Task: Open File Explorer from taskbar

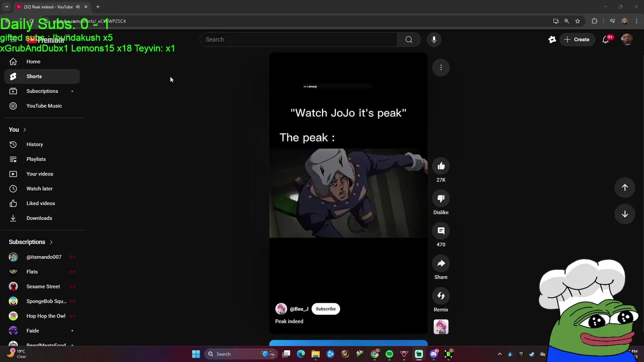Action: click(315, 354)
